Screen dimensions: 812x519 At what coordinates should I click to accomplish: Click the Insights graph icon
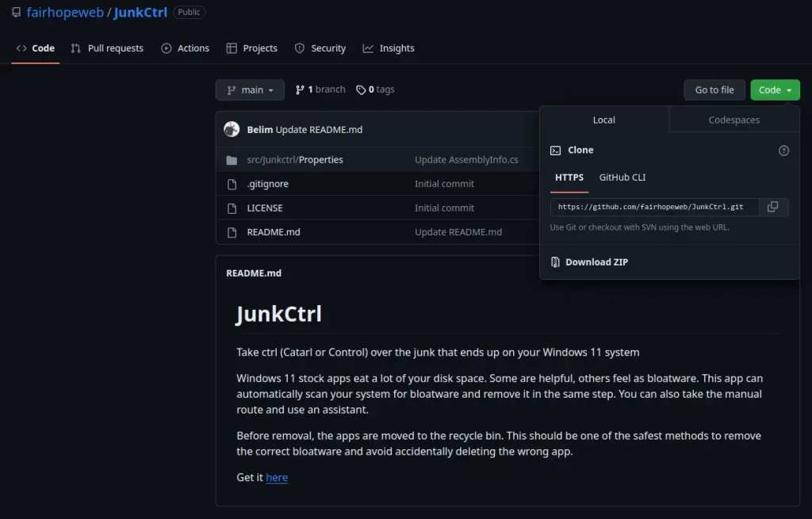(368, 48)
